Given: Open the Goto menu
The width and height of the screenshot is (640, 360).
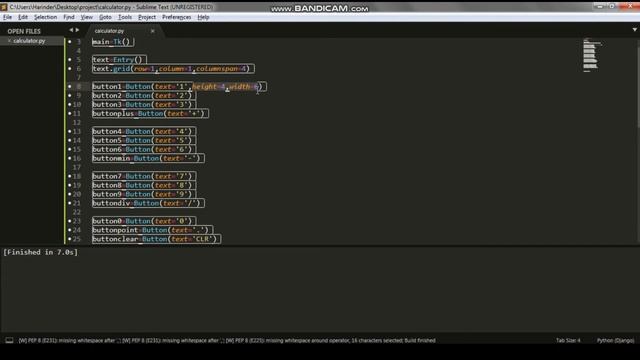Looking at the screenshot, I should [x=105, y=17].
